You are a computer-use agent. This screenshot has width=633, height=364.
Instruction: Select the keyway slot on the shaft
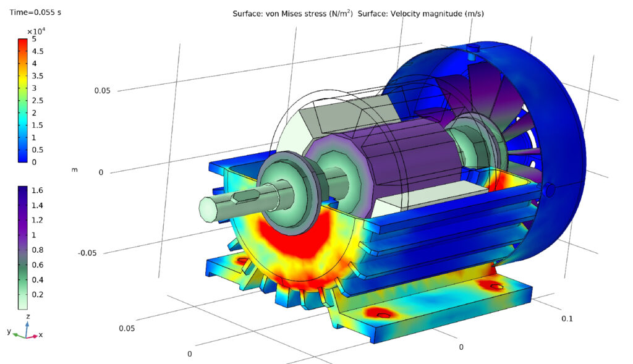pyautogui.click(x=246, y=196)
